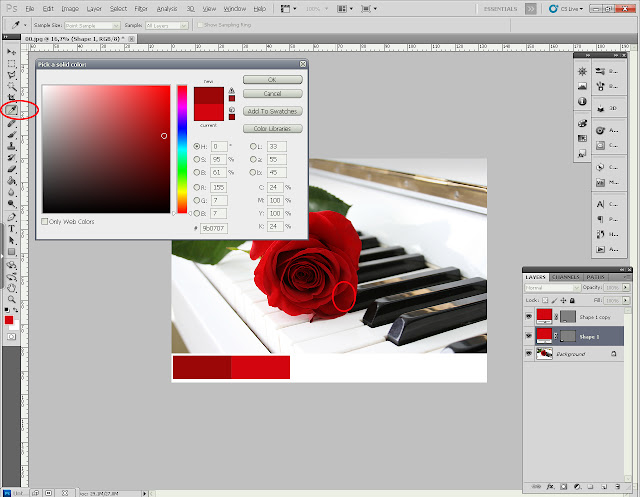Click the vertical hue slider
This screenshot has height=497, width=640.
point(182,149)
